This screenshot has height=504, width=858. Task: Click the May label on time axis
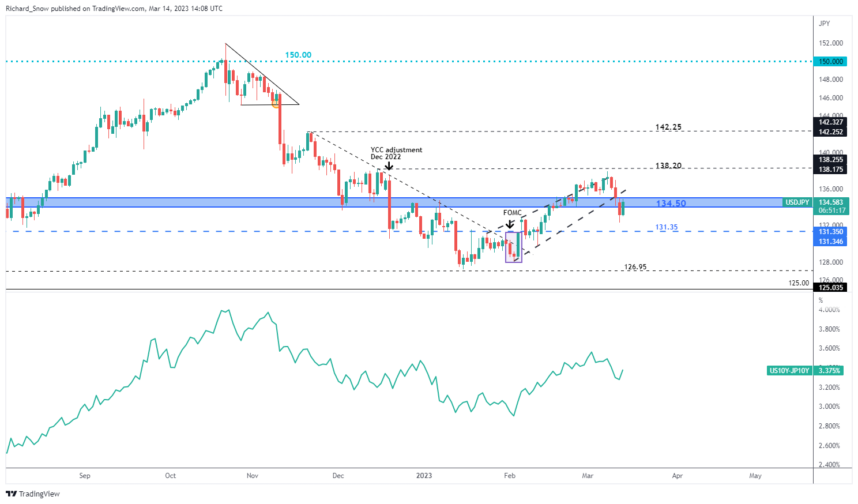tap(755, 476)
